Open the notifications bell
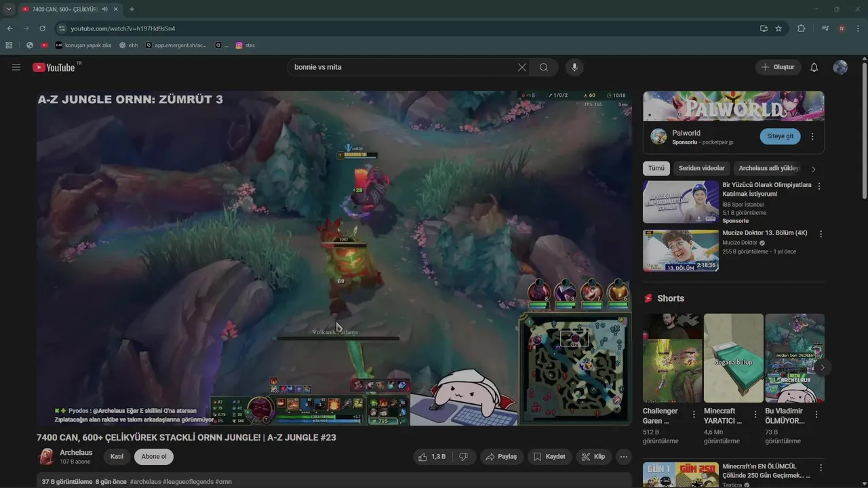 (x=814, y=67)
